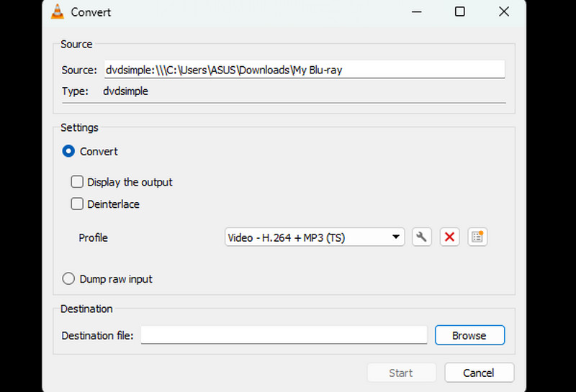
Task: Enable the Display the output checkbox
Action: [x=77, y=182]
